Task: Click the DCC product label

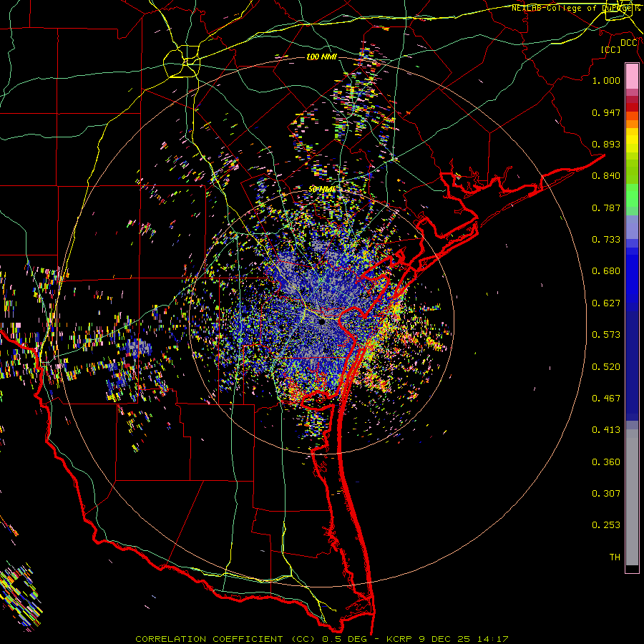Action: 628,43
